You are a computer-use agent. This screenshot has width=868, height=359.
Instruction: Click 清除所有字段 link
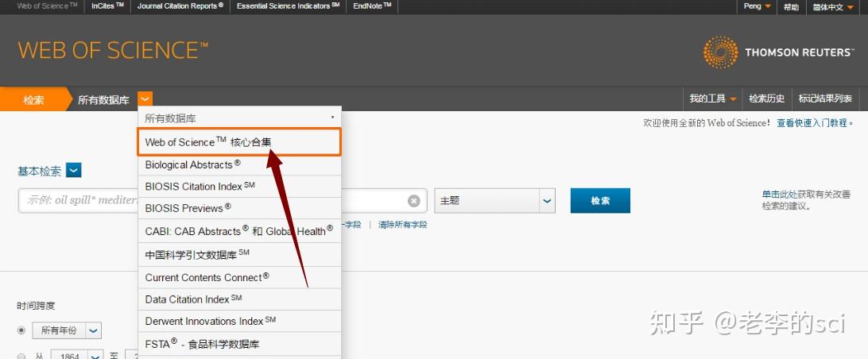402,225
